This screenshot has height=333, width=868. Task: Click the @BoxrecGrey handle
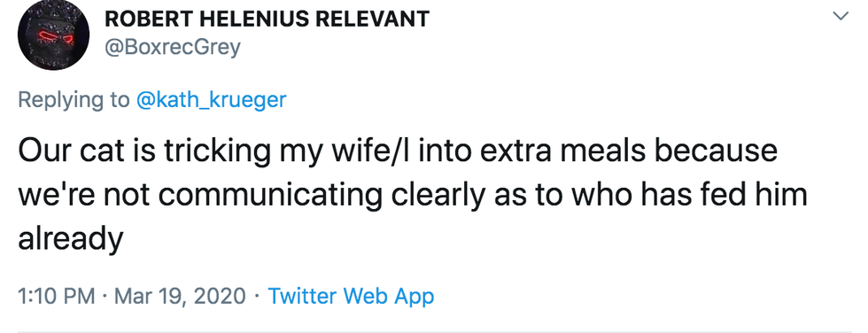[x=173, y=48]
